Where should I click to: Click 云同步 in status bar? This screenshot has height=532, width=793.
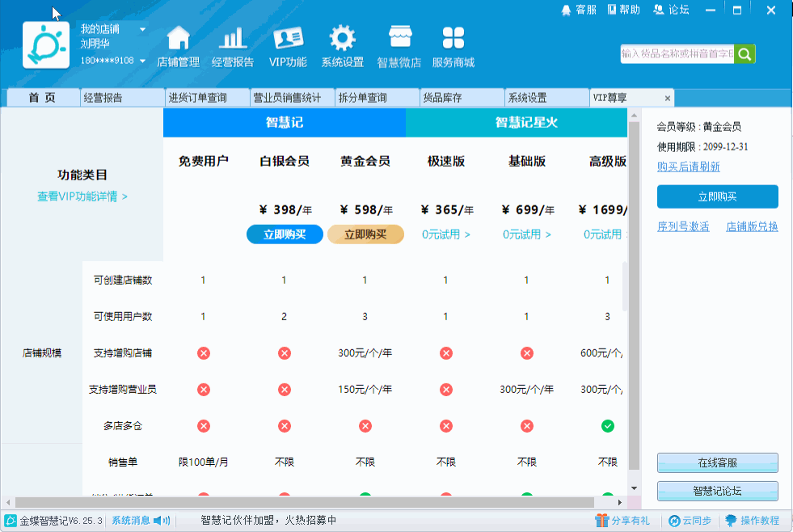[690, 521]
